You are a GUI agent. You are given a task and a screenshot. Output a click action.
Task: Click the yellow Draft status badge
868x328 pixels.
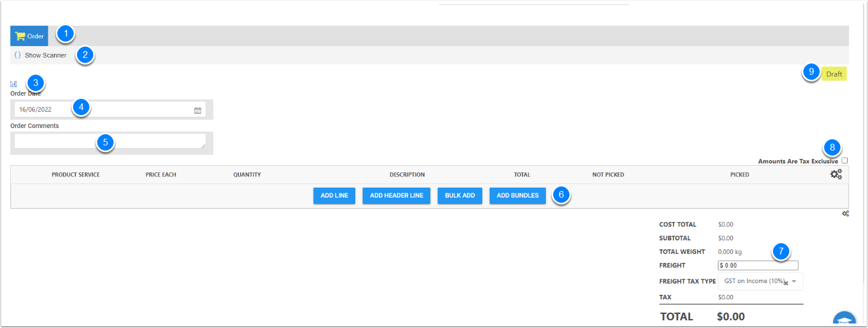point(834,74)
